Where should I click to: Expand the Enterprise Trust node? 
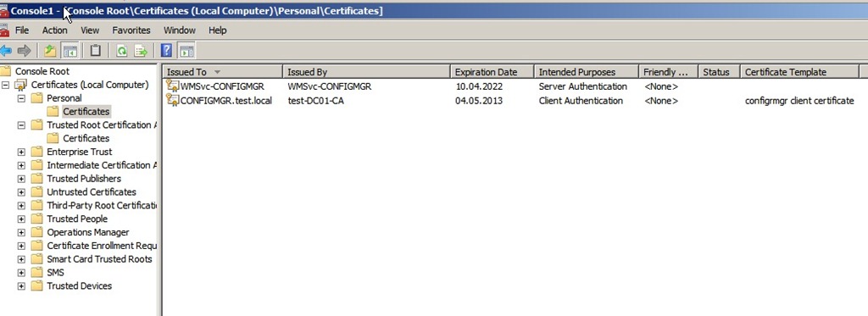click(21, 152)
